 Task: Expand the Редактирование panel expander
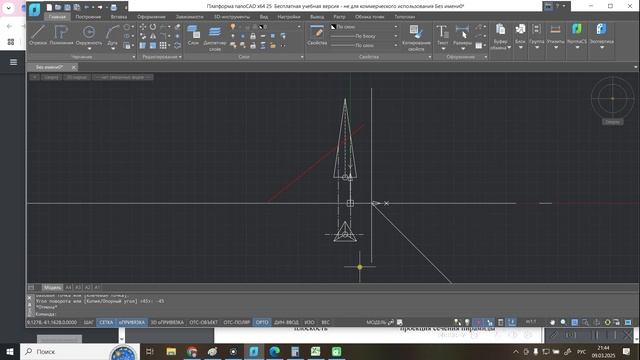click(180, 57)
